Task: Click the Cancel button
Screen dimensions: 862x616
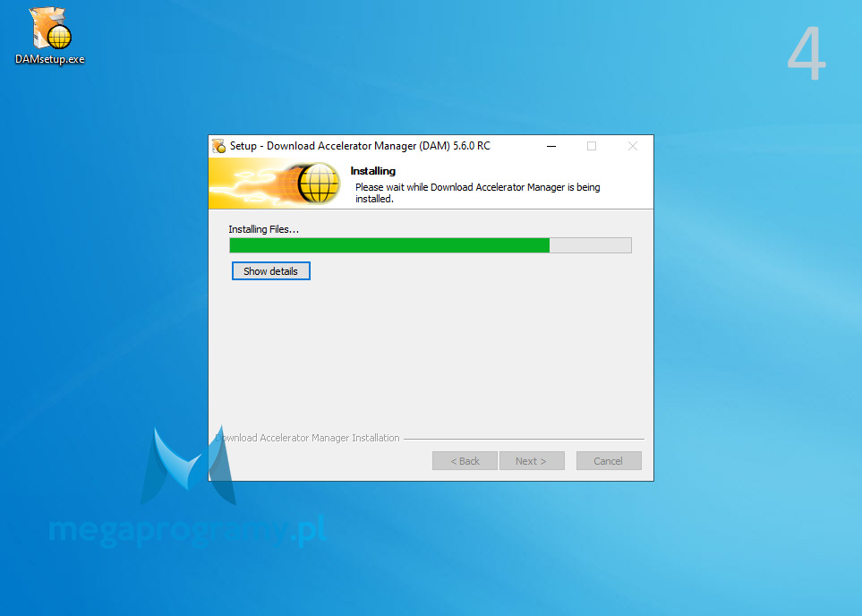Action: tap(609, 461)
